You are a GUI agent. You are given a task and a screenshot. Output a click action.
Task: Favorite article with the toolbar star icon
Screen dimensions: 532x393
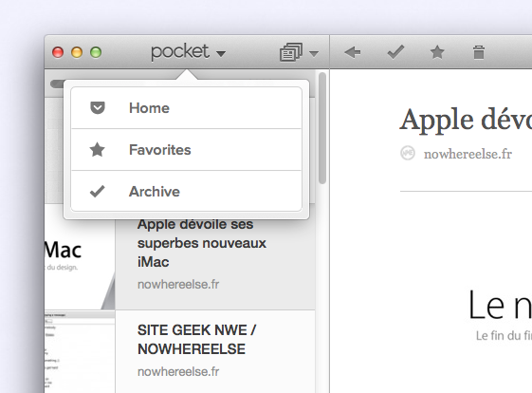tap(437, 52)
